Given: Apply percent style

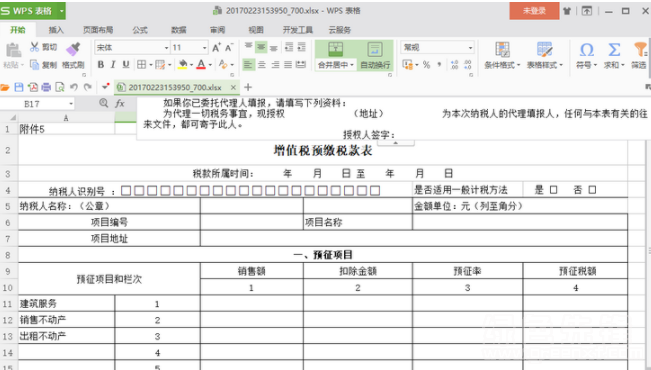Looking at the screenshot, I should pyautogui.click(x=426, y=65).
